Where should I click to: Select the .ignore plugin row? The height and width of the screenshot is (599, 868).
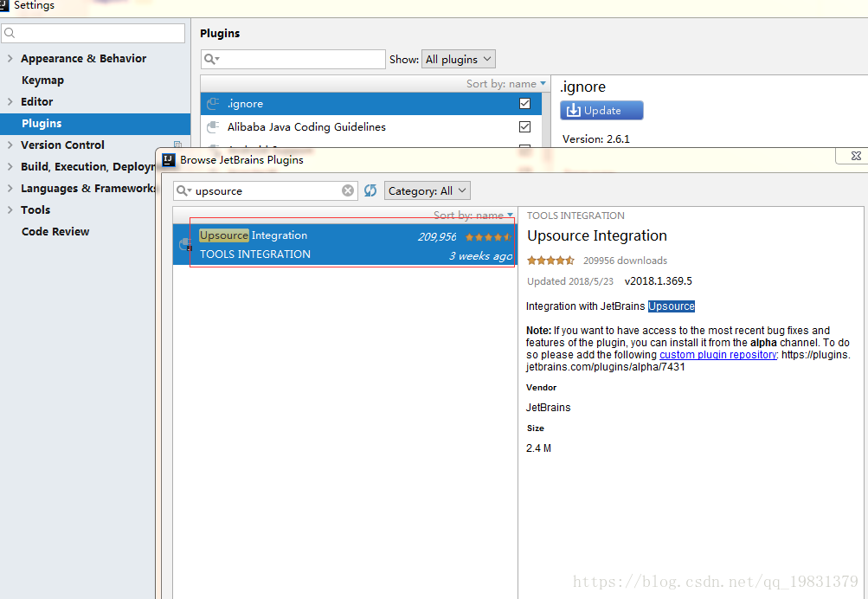[371, 104]
